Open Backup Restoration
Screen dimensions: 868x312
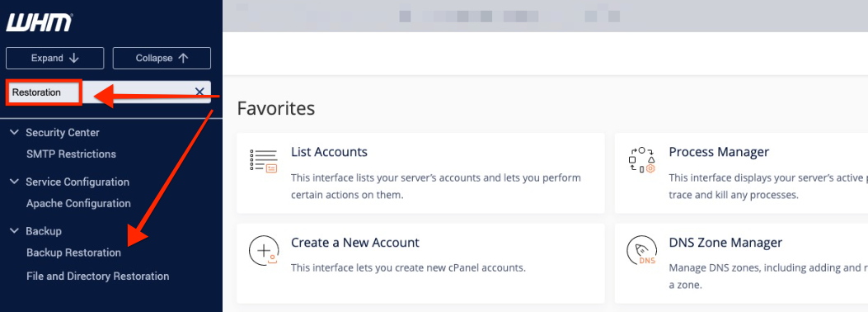tap(73, 253)
